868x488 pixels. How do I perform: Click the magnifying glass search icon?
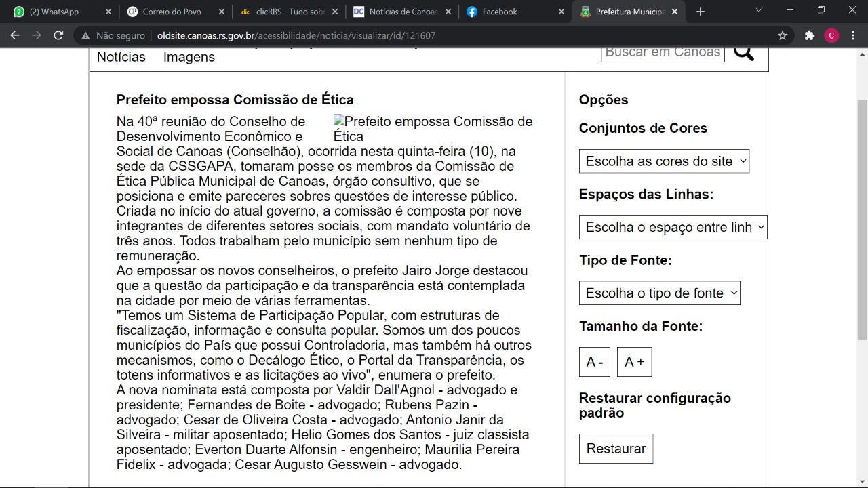744,52
